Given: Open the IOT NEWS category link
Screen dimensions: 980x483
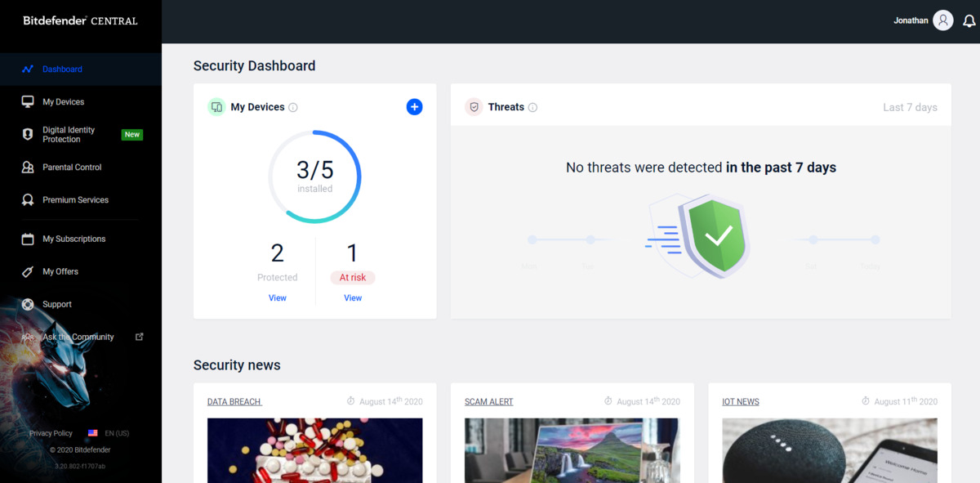Looking at the screenshot, I should point(741,401).
